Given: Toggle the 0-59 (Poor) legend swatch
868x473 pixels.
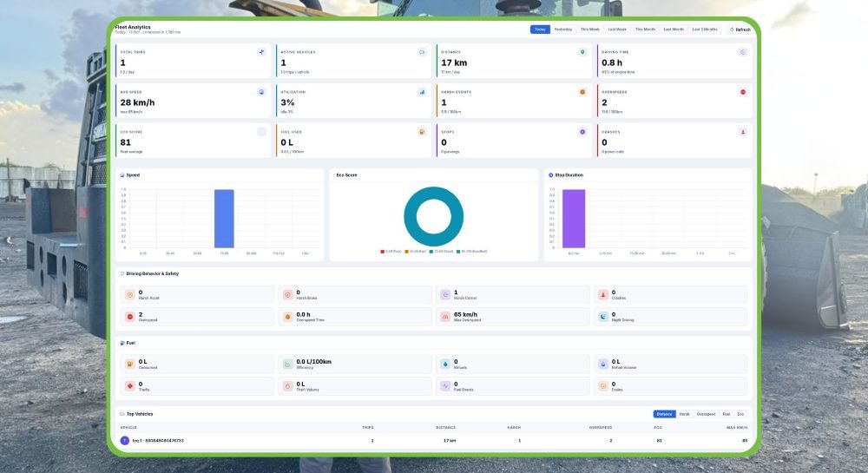Looking at the screenshot, I should [382, 252].
